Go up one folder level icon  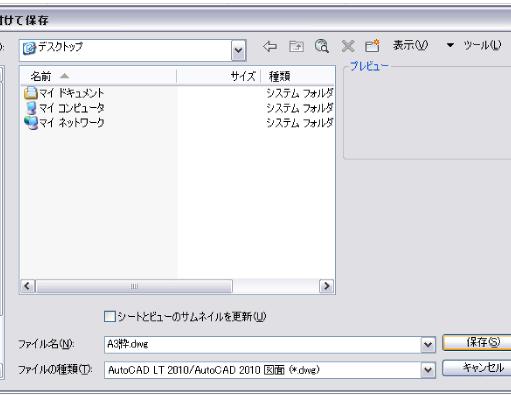click(296, 46)
